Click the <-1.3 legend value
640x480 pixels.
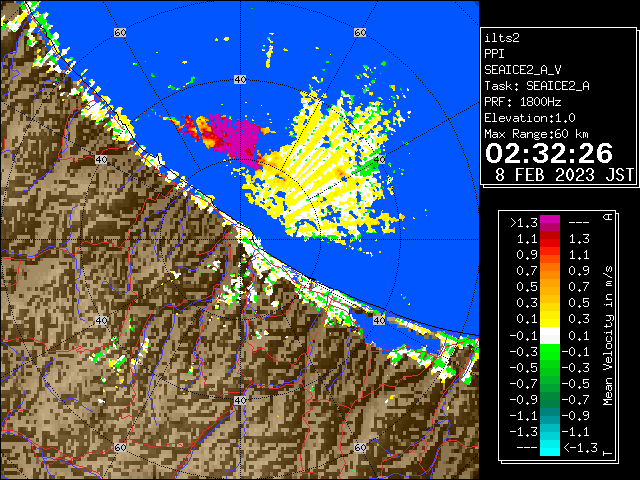580,447
